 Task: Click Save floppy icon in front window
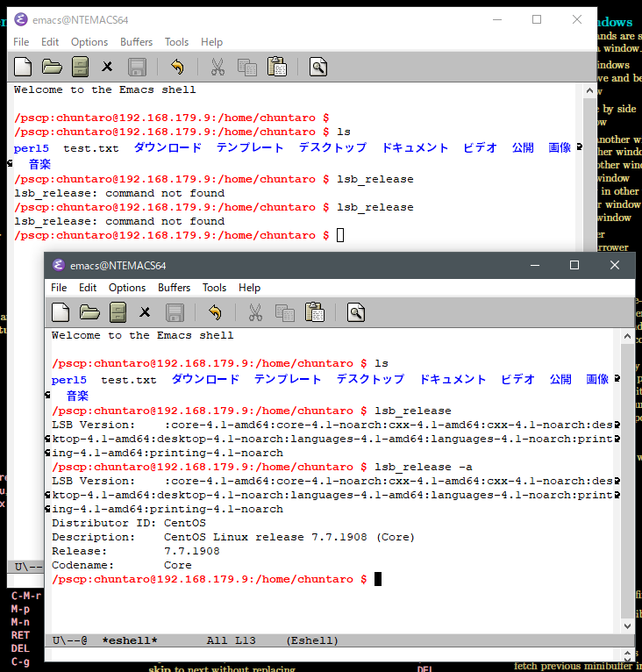[x=175, y=312]
